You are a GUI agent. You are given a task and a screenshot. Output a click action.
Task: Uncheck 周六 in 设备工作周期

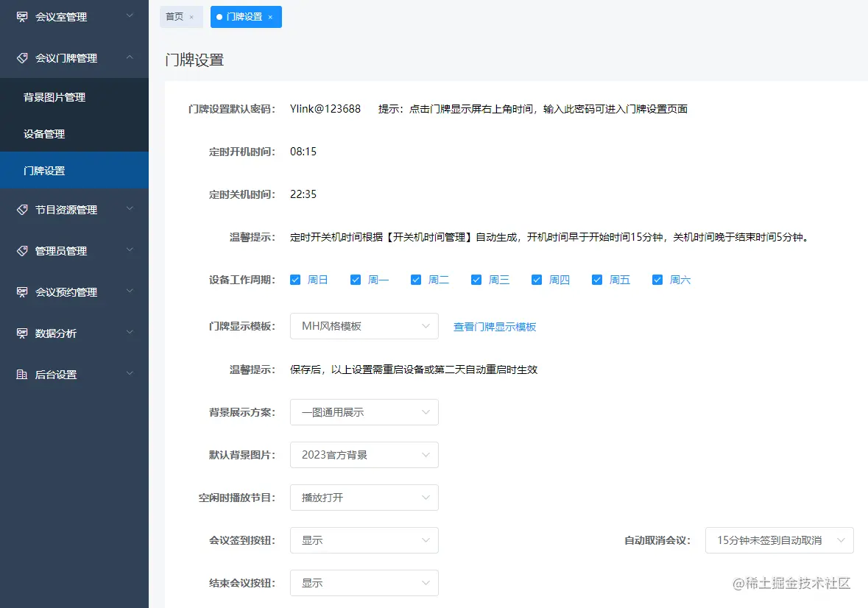coord(657,279)
